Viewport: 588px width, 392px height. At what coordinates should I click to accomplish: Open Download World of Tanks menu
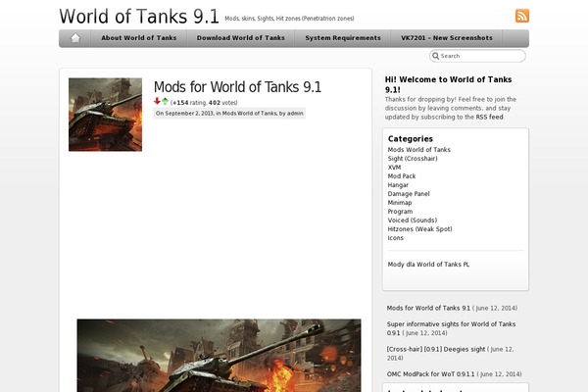(241, 38)
